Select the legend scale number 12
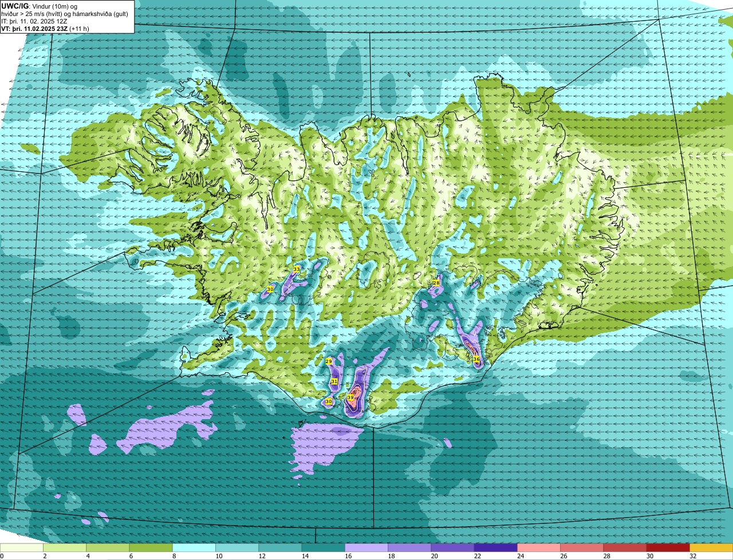Screen dimensions: 733x560 pos(261,556)
